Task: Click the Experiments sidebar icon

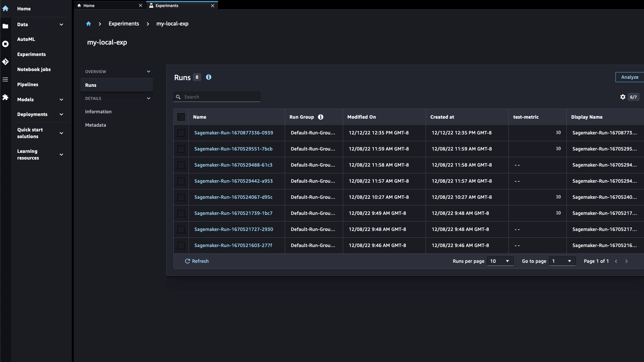Action: [x=5, y=61]
